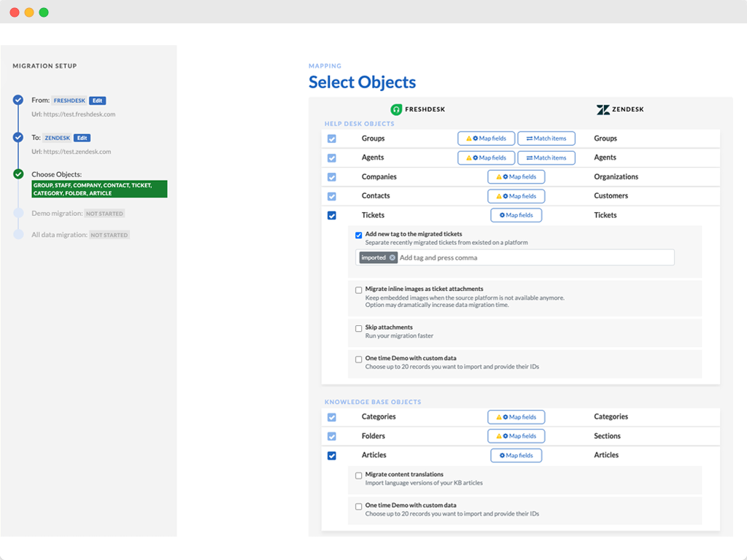Screen dimensions: 747x560
Task: Click the green Choose Objects step icon
Action: tap(18, 174)
